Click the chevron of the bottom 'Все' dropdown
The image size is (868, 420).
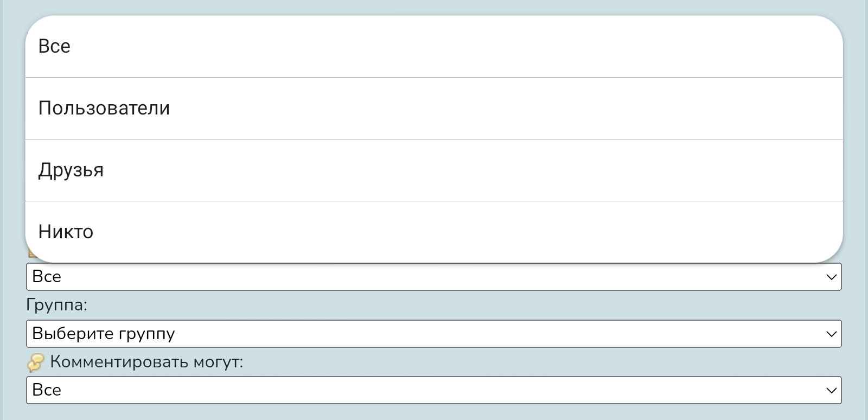[x=831, y=390]
